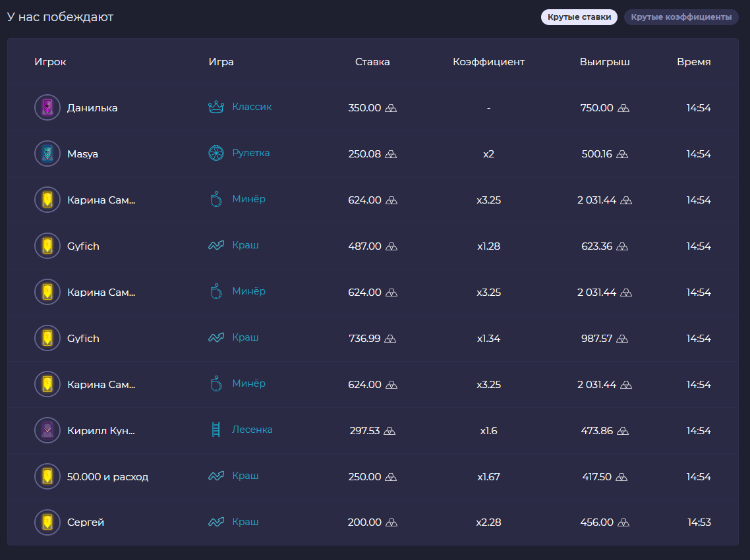Click the Выигрыш column header

coord(604,62)
